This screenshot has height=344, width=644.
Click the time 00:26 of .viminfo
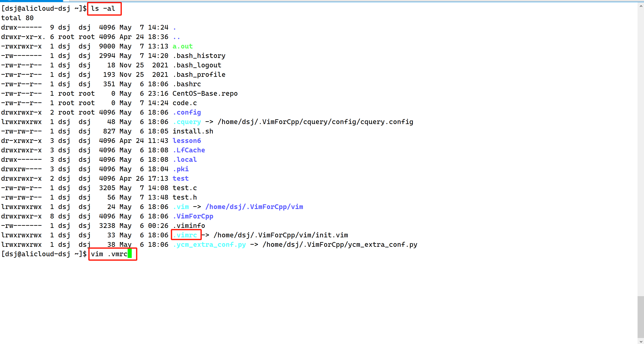(158, 226)
